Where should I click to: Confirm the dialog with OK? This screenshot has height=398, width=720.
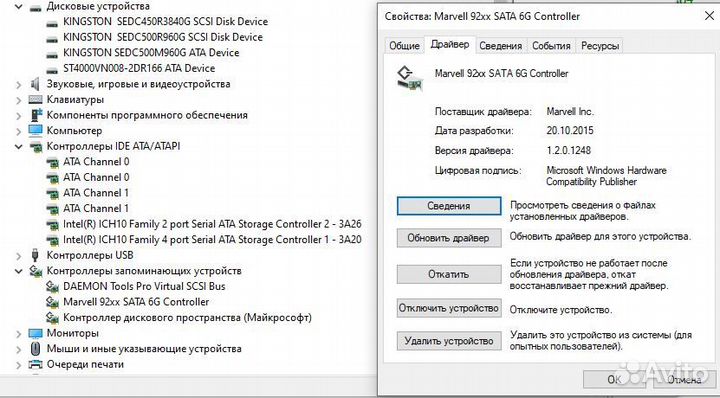pyautogui.click(x=614, y=380)
